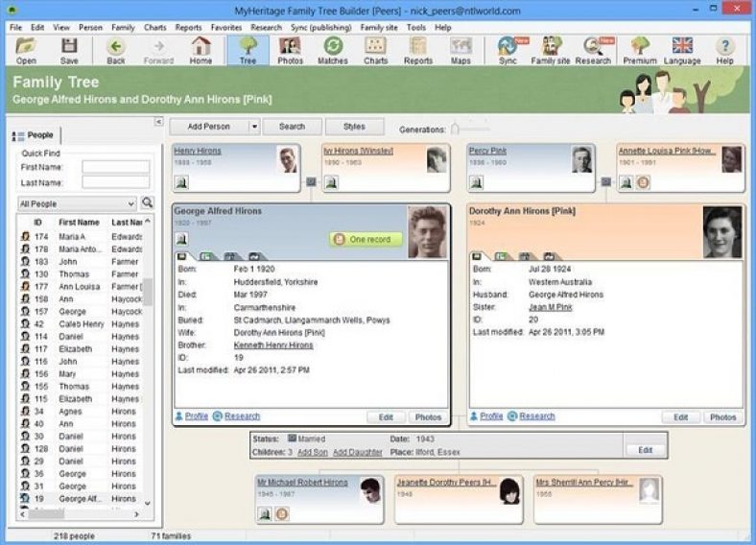Viewport: 756px width, 545px height.
Task: Go Back using the green arrow
Action: [x=116, y=51]
